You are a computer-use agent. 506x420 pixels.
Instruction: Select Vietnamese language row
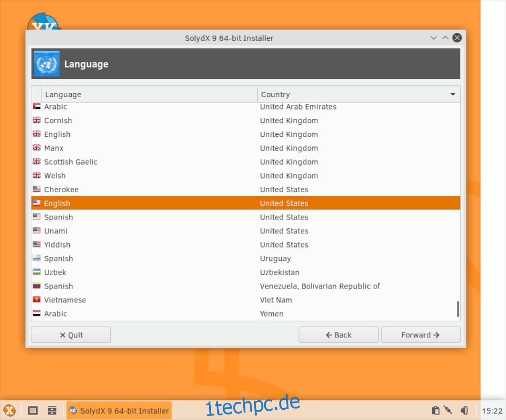click(x=246, y=300)
